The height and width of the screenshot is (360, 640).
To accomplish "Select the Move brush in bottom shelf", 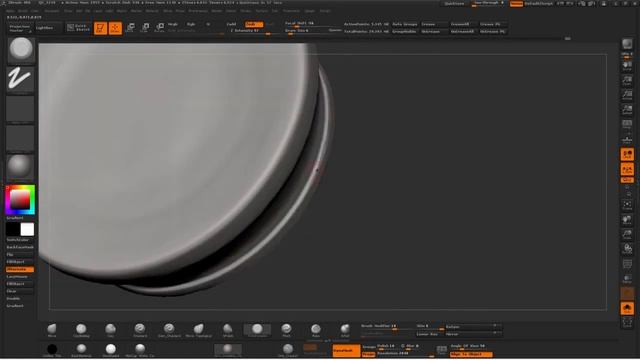I will (x=52, y=331).
